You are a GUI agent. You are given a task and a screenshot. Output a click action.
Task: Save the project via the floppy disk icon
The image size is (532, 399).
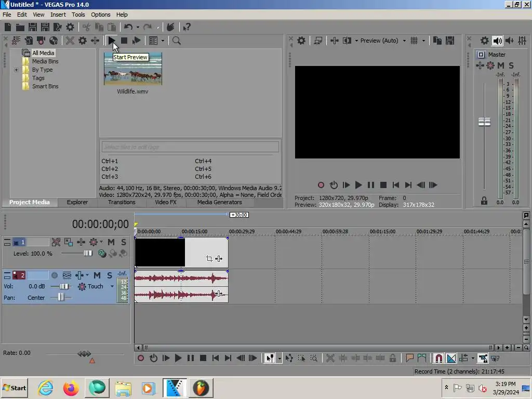point(33,27)
